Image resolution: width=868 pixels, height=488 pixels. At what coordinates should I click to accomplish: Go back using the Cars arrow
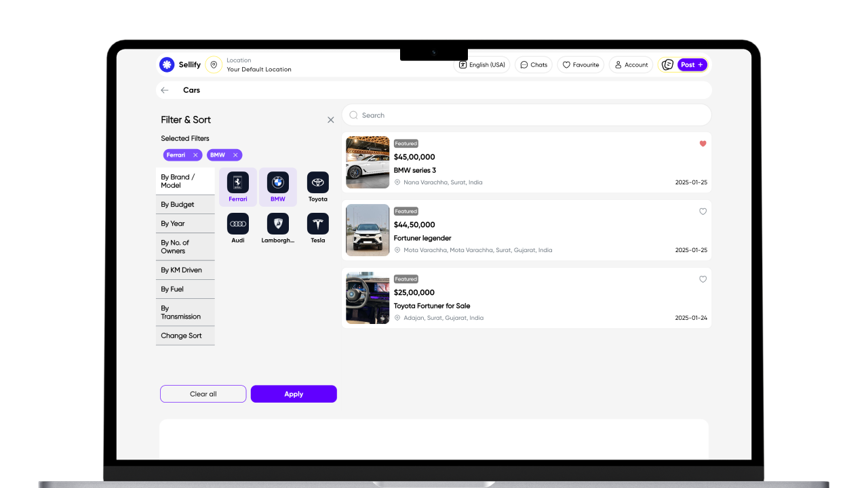click(165, 90)
